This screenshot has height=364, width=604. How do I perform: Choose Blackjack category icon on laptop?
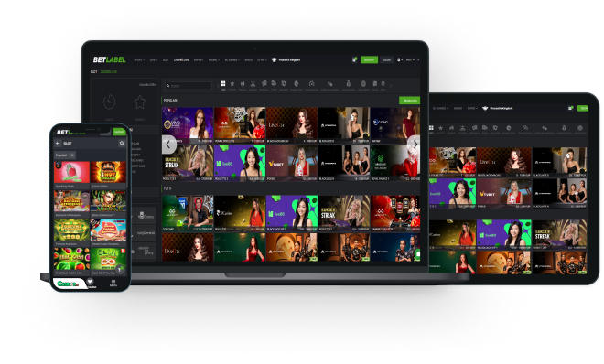[264, 83]
